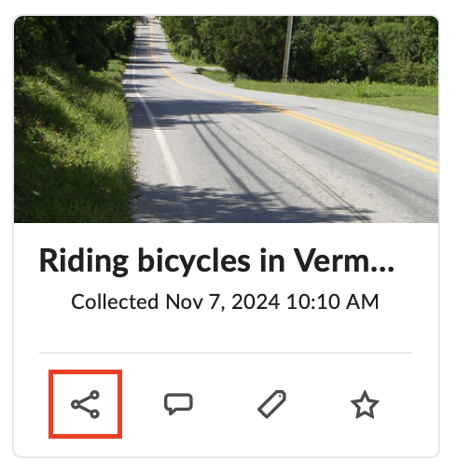Open the road photo thumbnail
This screenshot has width=457, height=476.
[227, 119]
